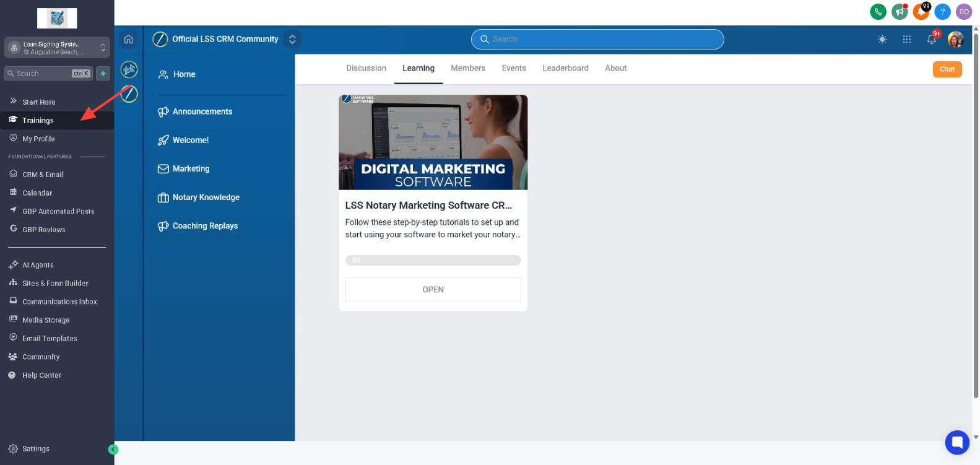Screen dimensions: 980x465
Task: Click the profile photo avatar in community header
Action: (x=956, y=40)
